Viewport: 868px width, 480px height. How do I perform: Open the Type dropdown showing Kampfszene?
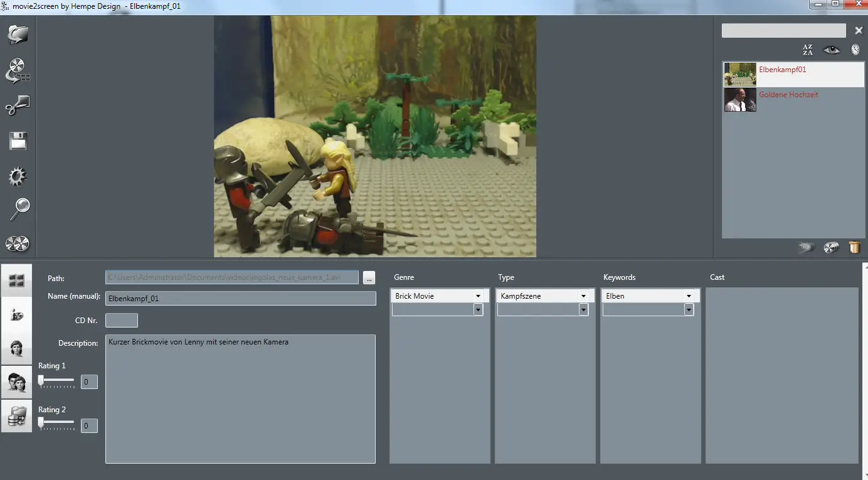583,296
